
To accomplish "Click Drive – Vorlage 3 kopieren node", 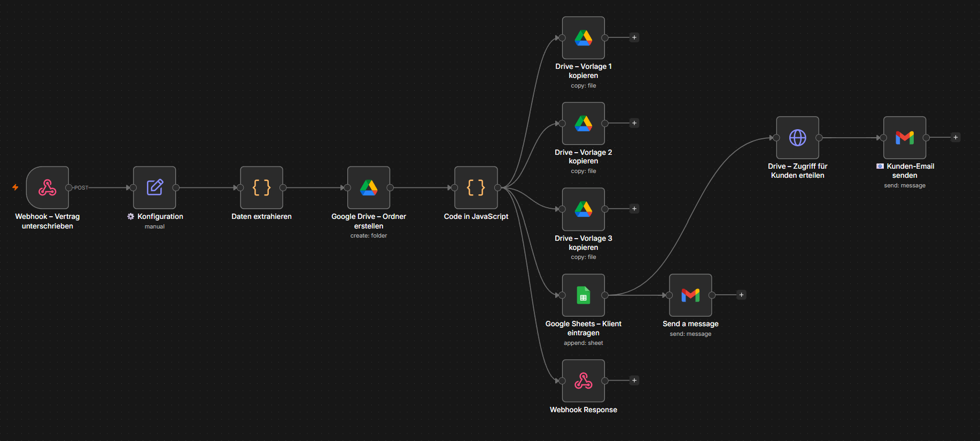I will click(584, 209).
